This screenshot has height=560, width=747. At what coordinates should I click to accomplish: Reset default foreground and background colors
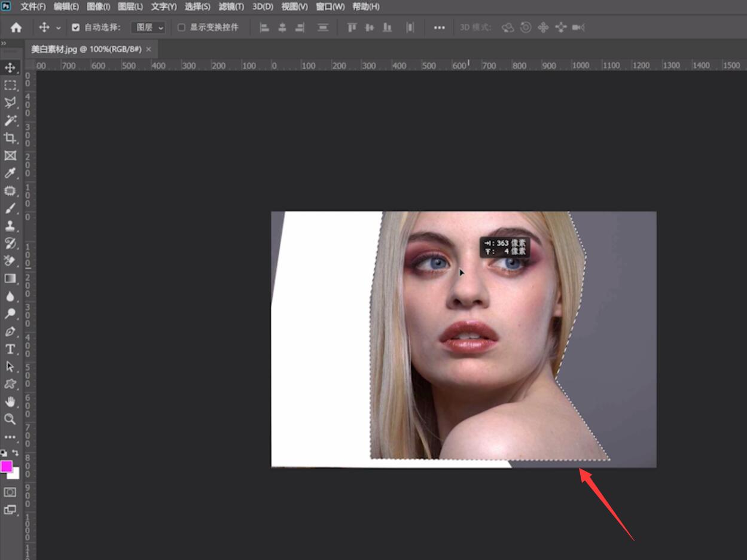coord(4,453)
